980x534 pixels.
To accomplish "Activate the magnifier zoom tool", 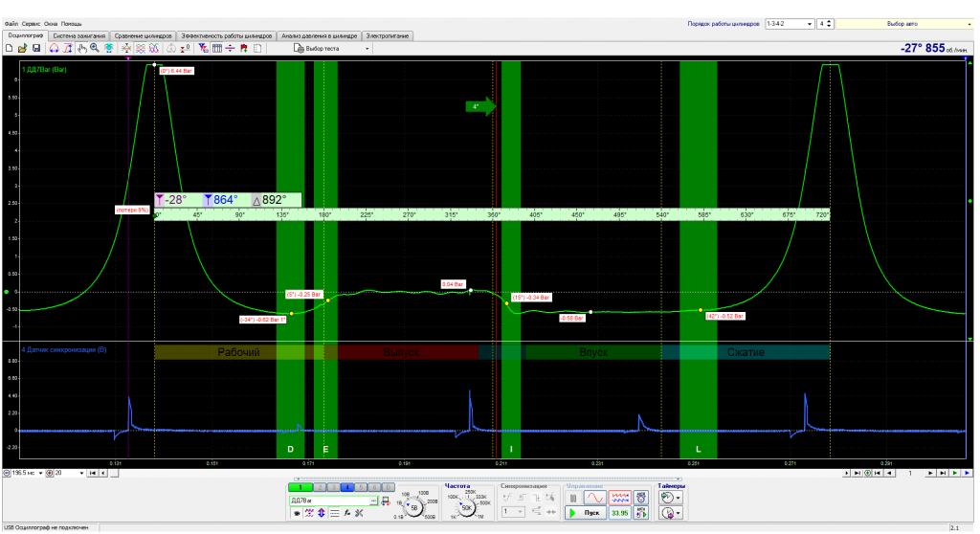I will click(x=95, y=48).
